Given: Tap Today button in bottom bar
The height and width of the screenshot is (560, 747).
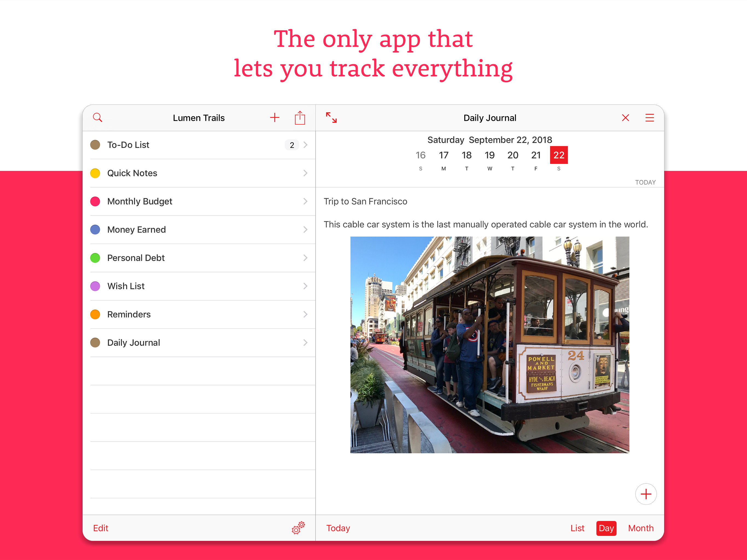Looking at the screenshot, I should (338, 528).
